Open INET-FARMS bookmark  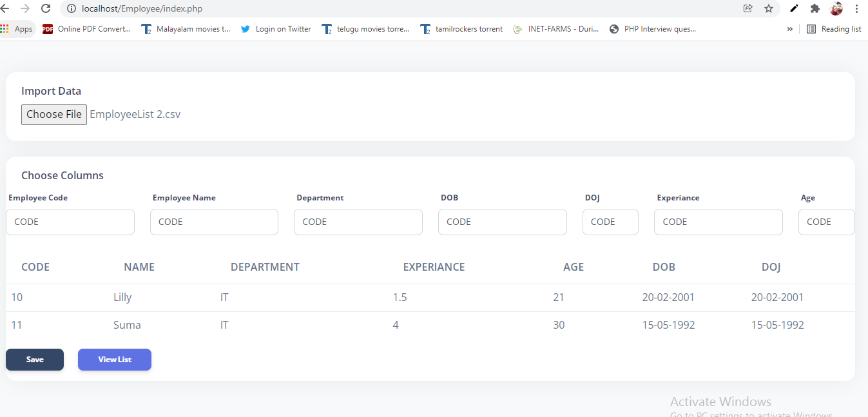click(556, 29)
